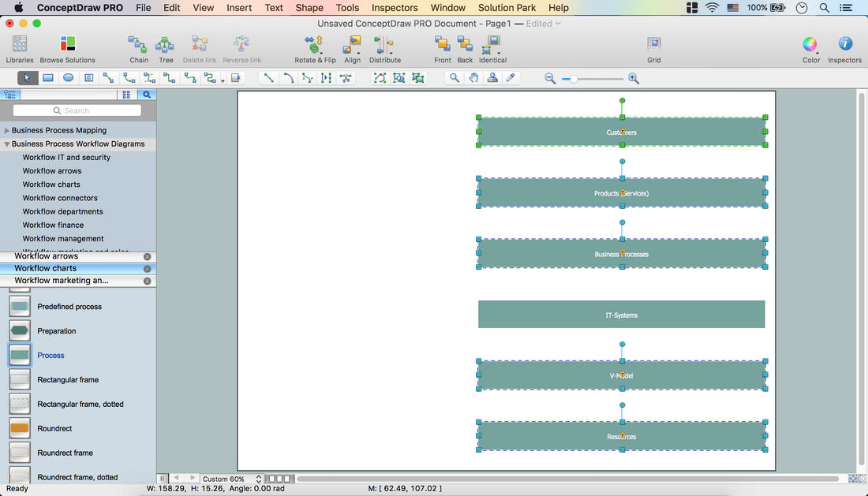
Task: Select the rectangle drawing tool
Action: [x=47, y=78]
